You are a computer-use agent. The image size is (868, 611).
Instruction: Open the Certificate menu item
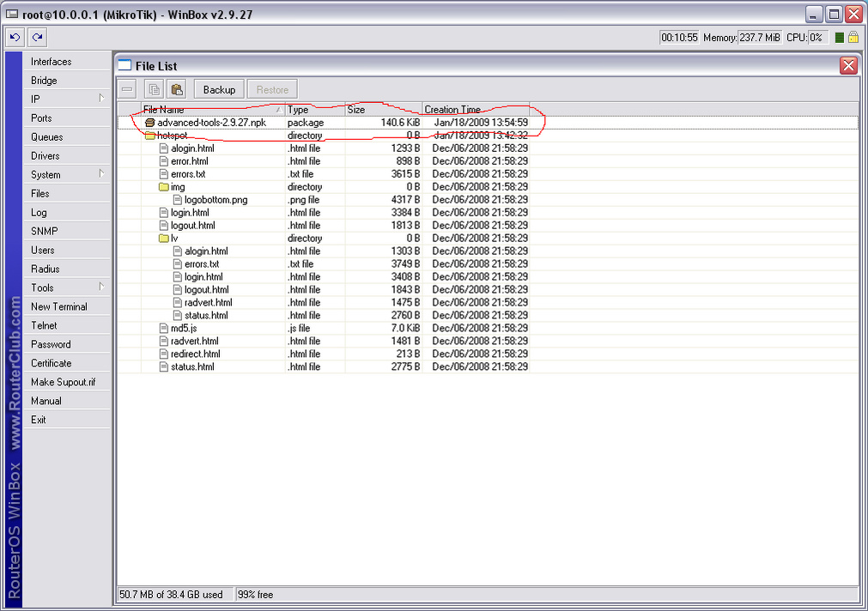click(x=66, y=362)
